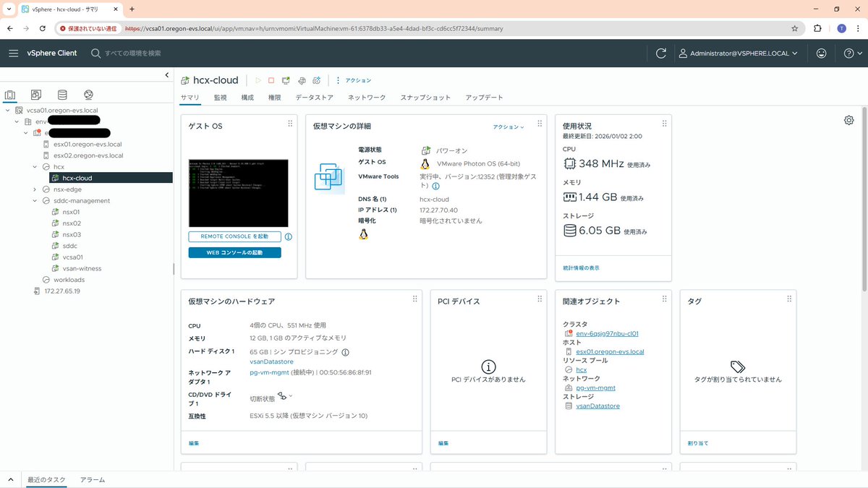
Task: Open Administrator@VSPHERE.LOCAL user menu
Action: click(x=738, y=53)
